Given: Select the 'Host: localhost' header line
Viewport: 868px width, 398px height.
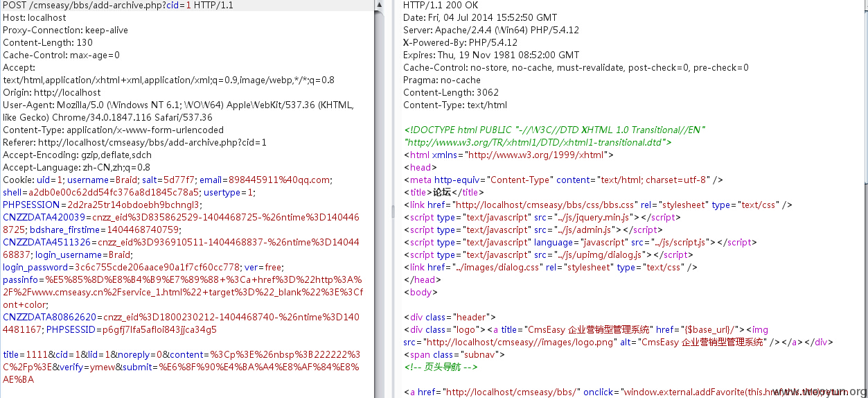Looking at the screenshot, I should pos(33,17).
